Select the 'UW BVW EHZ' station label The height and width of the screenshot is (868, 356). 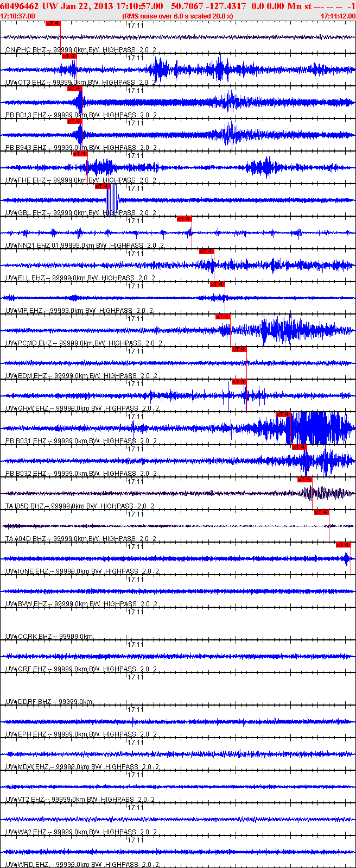(26, 604)
